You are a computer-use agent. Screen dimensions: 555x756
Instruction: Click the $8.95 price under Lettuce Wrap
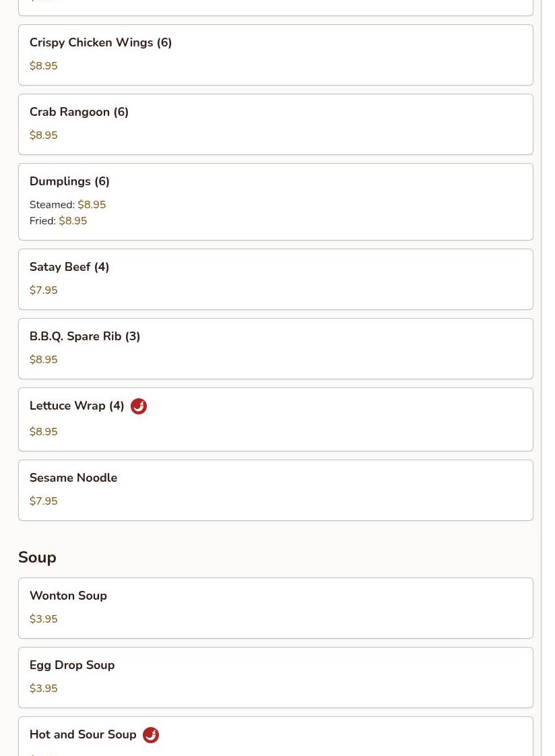43,431
